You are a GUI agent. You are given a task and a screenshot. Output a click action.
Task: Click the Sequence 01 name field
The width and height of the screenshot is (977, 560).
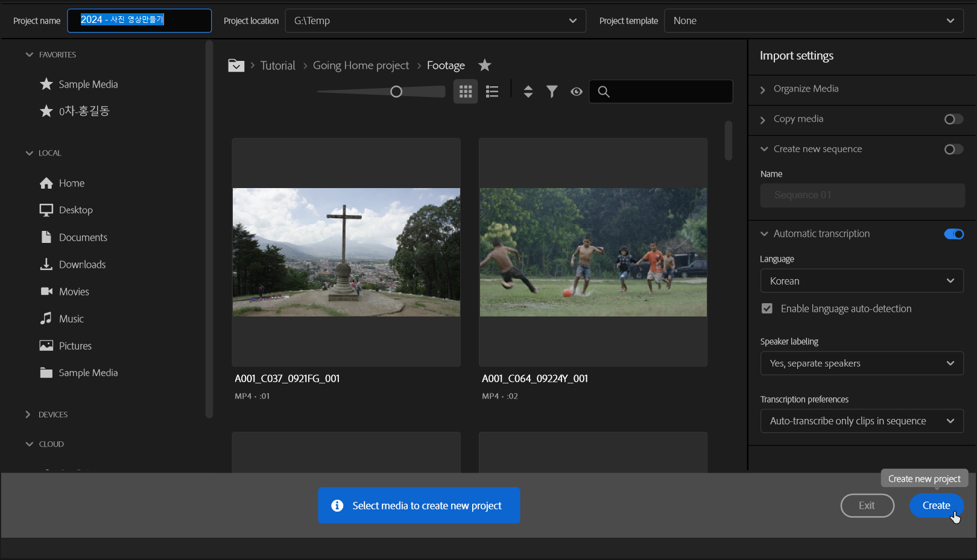click(x=862, y=195)
